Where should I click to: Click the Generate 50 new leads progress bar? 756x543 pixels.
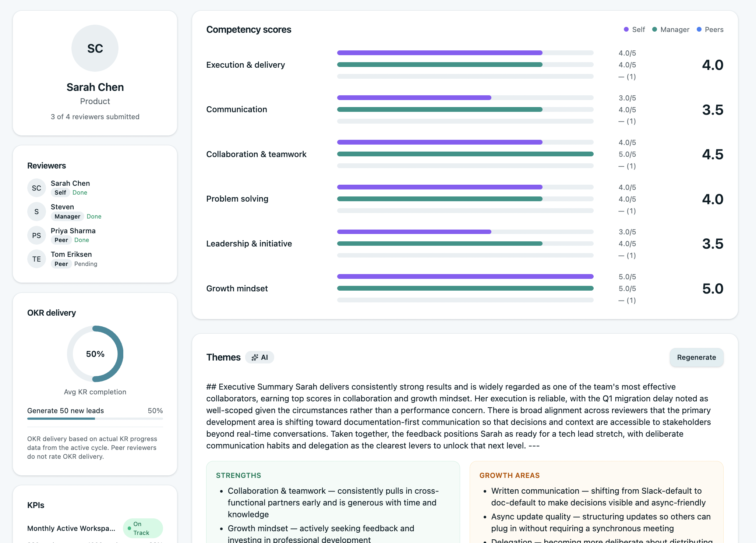coord(95,419)
